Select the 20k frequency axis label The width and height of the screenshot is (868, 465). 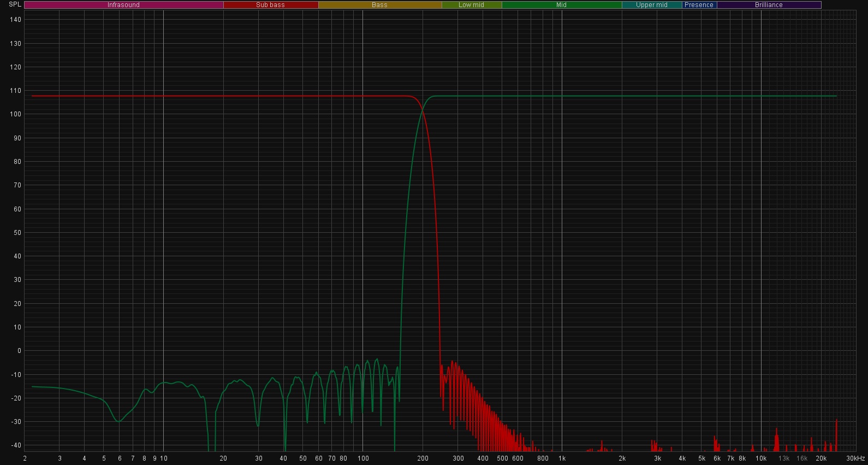click(821, 458)
